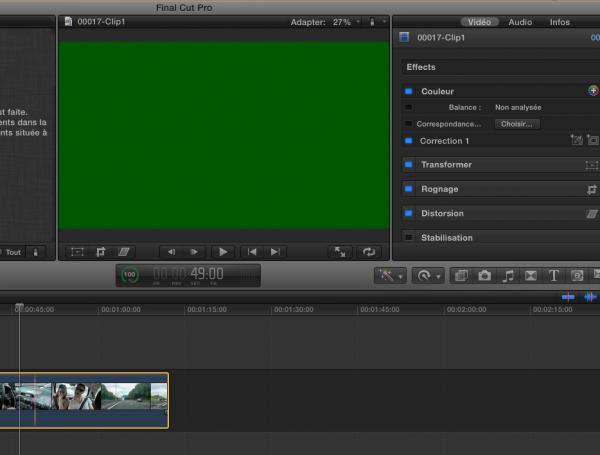
Task: Enable the Balance checkbox
Action: pyautogui.click(x=409, y=108)
